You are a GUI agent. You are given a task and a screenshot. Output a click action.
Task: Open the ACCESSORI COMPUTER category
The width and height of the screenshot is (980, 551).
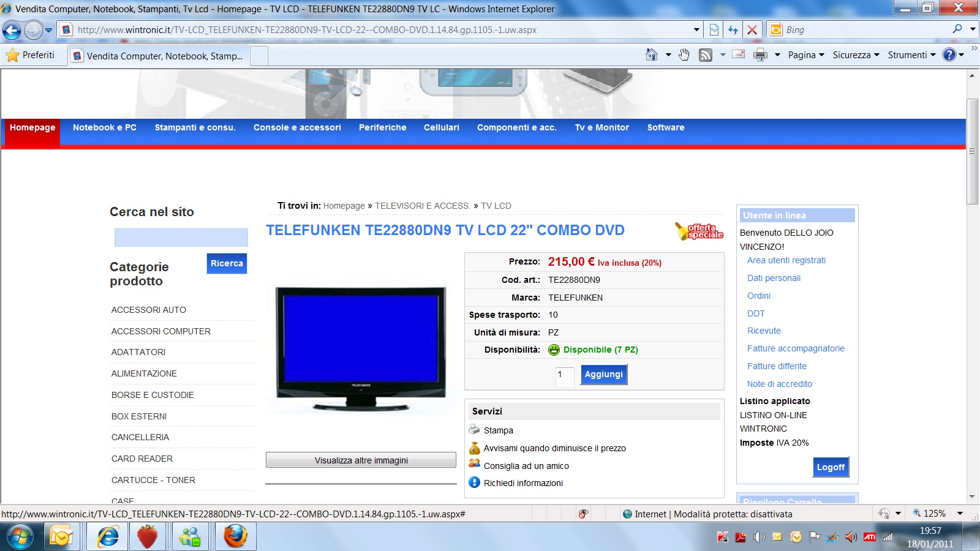(161, 331)
